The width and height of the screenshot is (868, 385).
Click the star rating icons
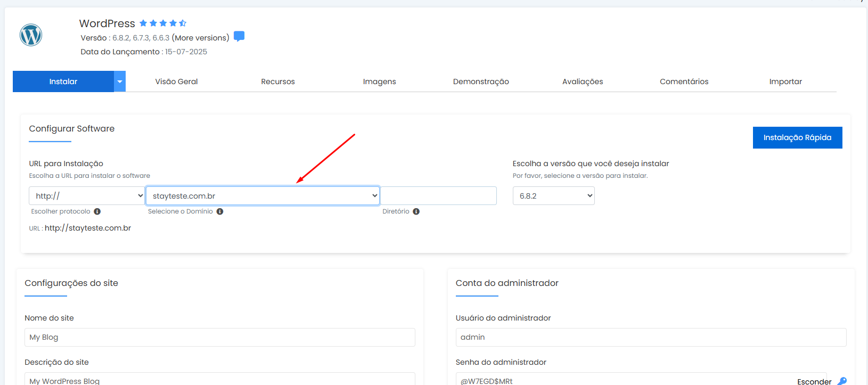[x=163, y=23]
